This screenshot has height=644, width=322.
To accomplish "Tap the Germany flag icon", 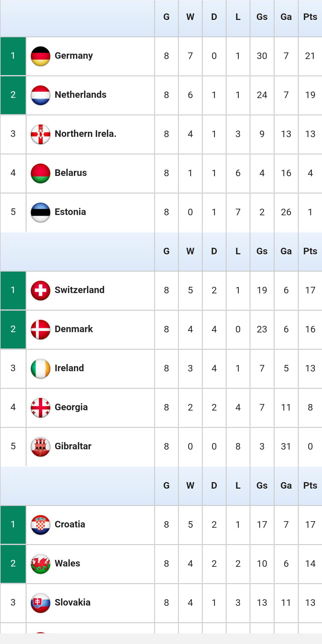I will pos(40,56).
